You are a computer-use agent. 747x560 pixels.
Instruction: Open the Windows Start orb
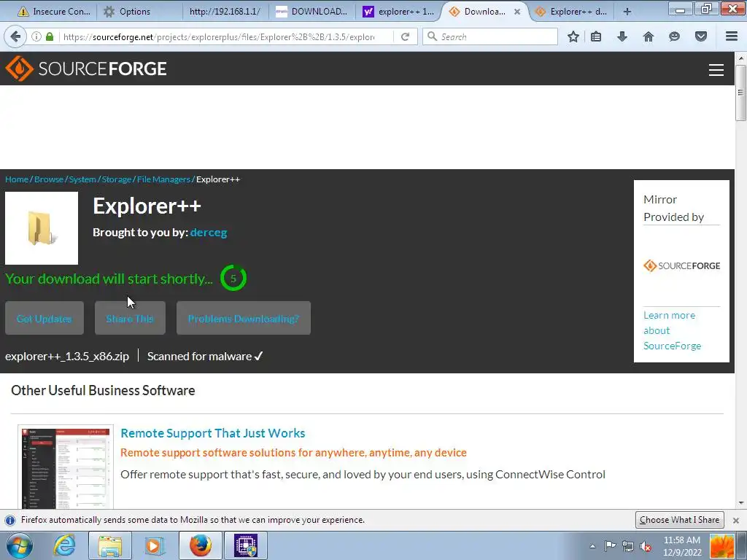pyautogui.click(x=20, y=545)
